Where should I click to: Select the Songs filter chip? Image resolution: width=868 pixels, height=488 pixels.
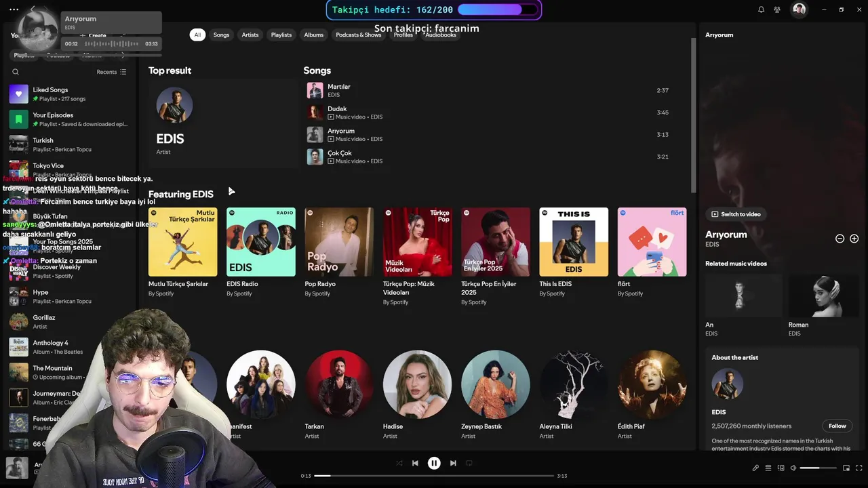[x=221, y=35]
